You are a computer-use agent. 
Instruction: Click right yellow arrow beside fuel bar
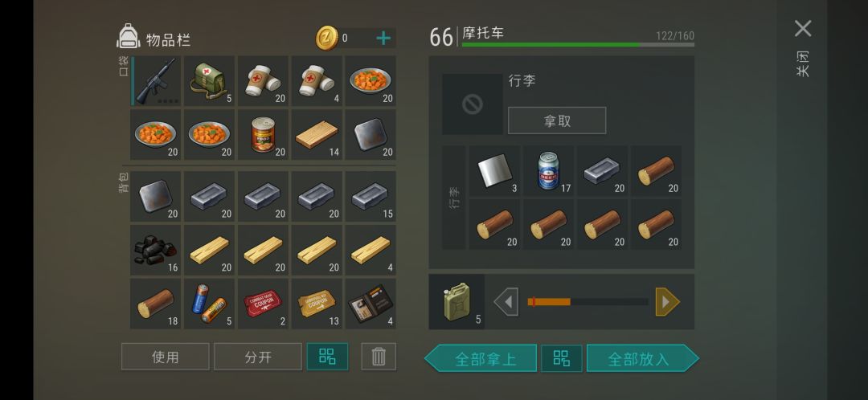click(668, 302)
